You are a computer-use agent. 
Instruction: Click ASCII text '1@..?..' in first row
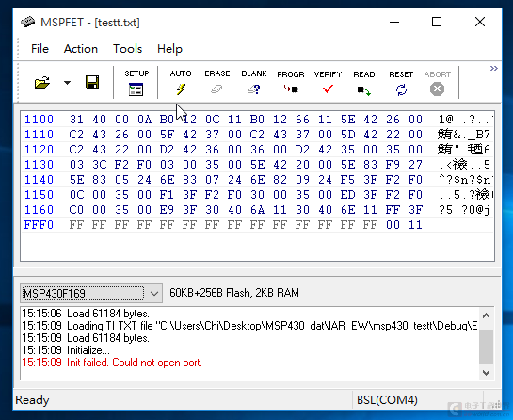(x=465, y=119)
